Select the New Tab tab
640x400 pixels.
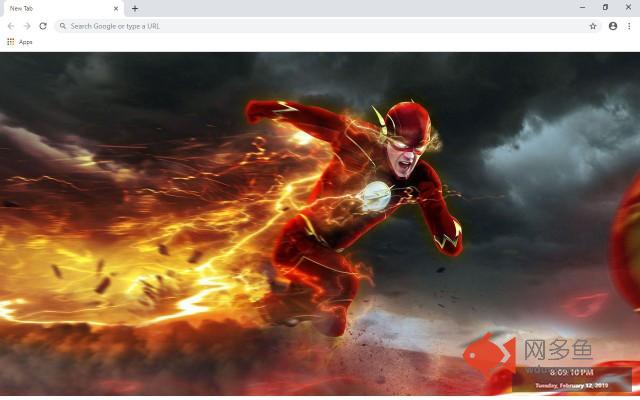pos(62,9)
